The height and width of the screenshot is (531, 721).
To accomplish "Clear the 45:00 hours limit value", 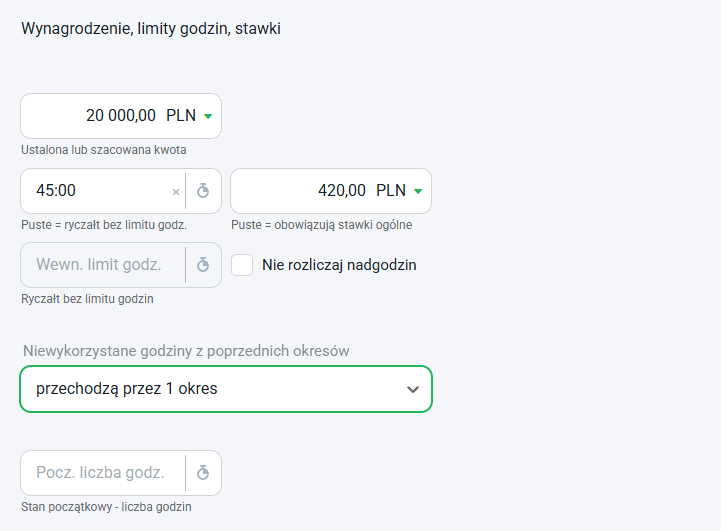I will coord(176,192).
